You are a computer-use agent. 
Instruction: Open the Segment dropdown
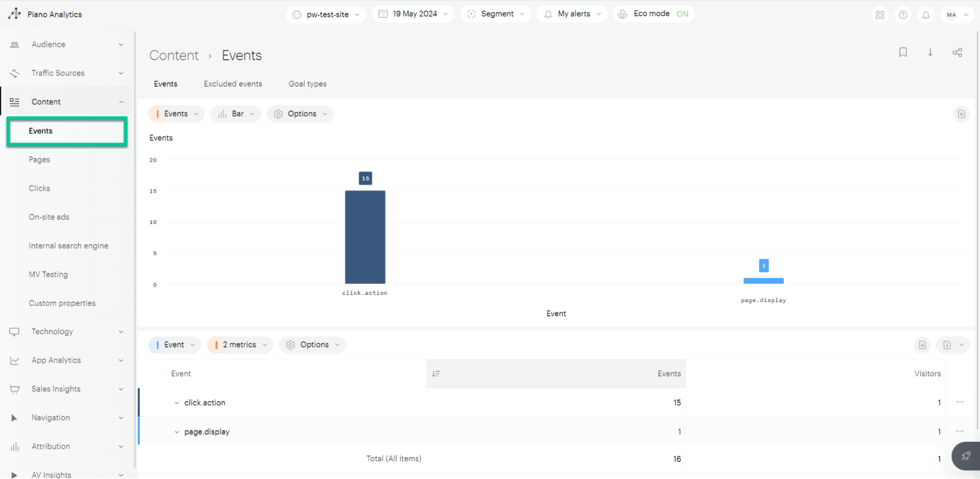(496, 14)
